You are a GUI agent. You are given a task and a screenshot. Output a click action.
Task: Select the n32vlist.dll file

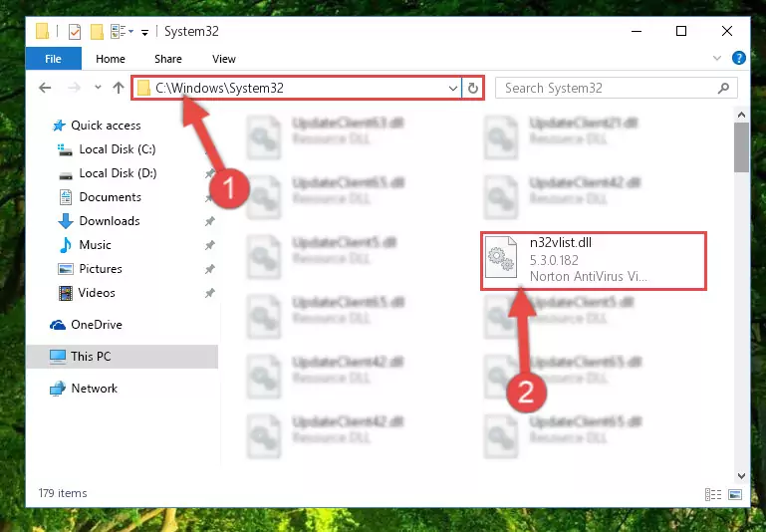[x=593, y=260]
